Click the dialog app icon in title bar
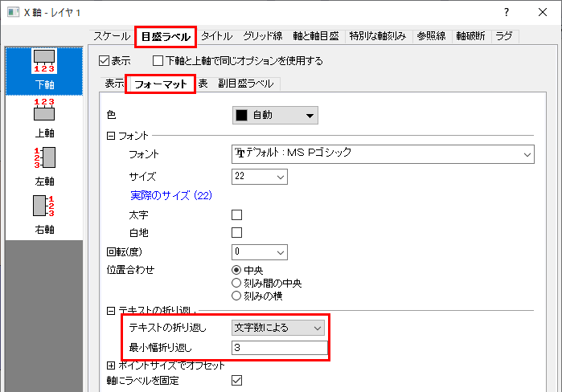The height and width of the screenshot is (392, 562). (13, 12)
